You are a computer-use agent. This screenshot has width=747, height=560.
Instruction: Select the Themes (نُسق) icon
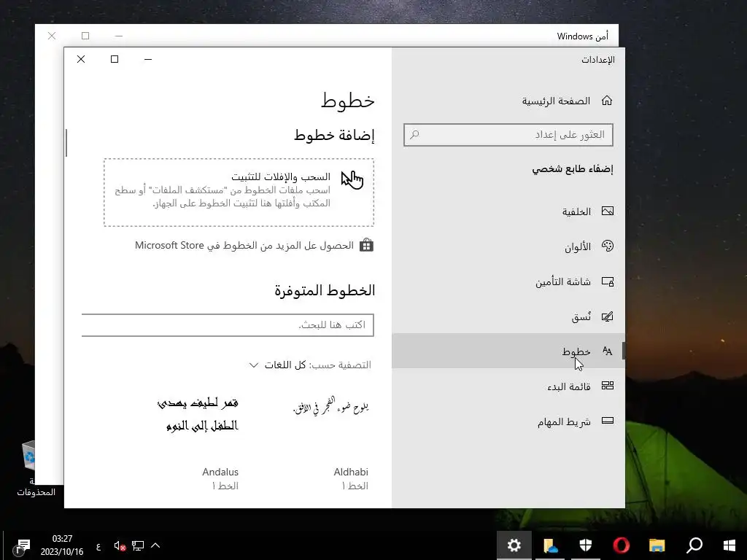pos(608,316)
